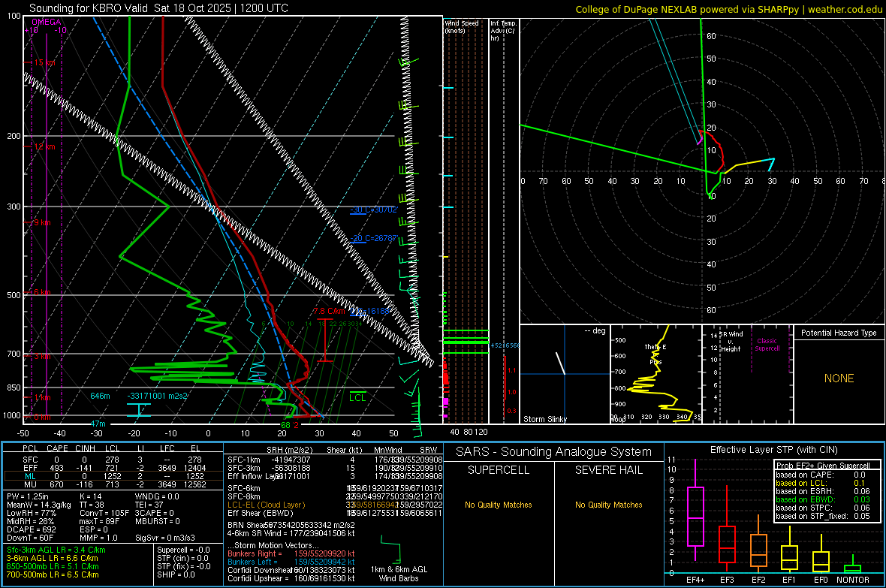Screen dimensions: 886x588
Task: Select the -20 C height annotation
Action: click(x=374, y=238)
